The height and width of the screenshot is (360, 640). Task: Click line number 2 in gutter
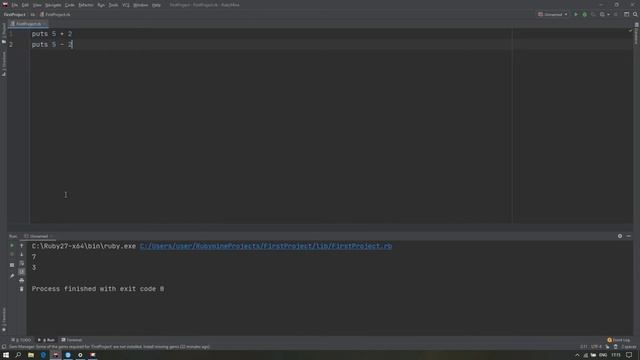click(x=11, y=44)
